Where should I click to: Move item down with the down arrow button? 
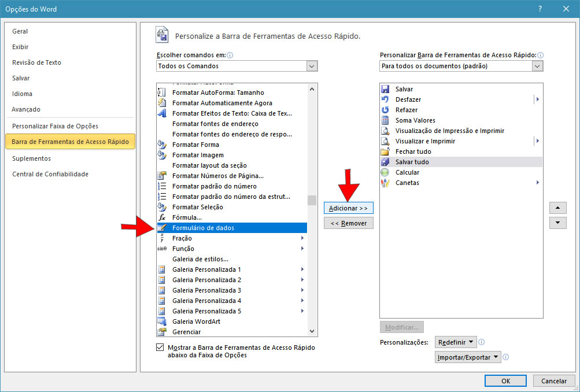(558, 223)
